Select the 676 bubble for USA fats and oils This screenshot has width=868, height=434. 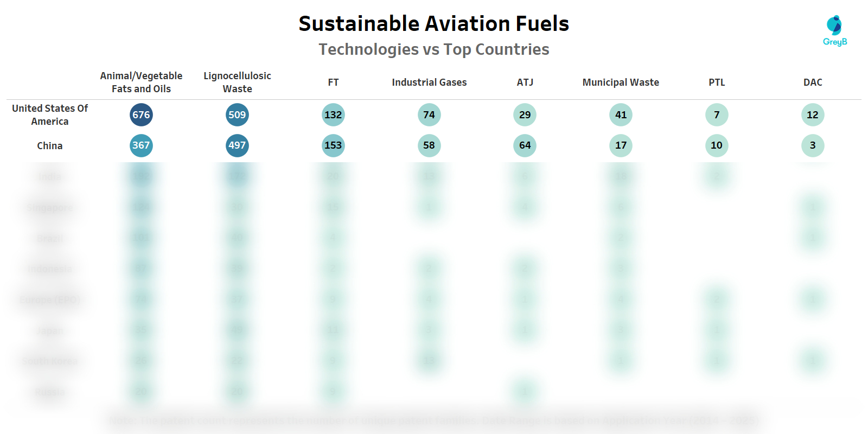141,115
